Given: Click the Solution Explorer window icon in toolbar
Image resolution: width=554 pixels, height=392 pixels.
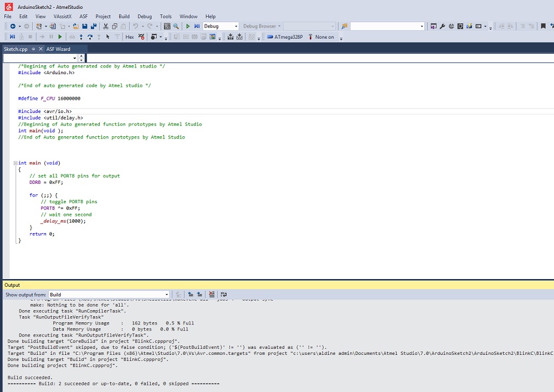Looking at the screenshot, I should point(434,26).
